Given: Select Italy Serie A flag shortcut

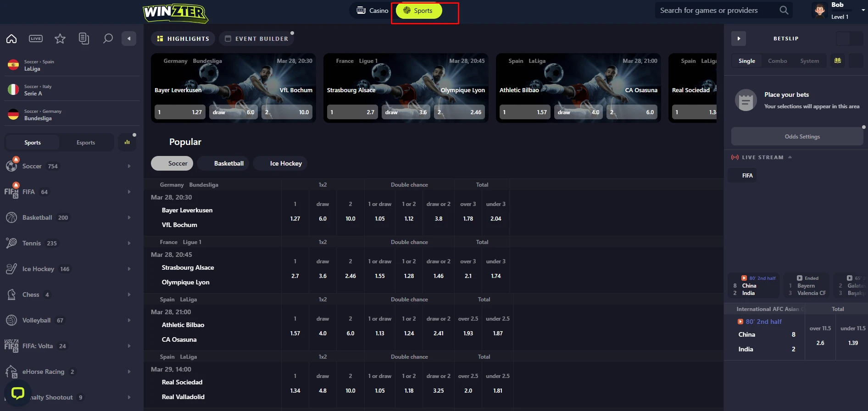Looking at the screenshot, I should (13, 90).
